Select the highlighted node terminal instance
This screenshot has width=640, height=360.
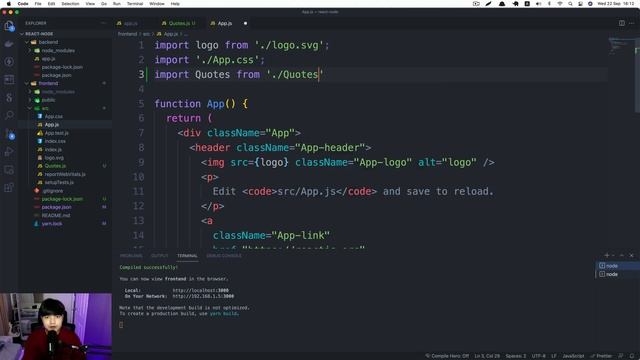pos(617,266)
